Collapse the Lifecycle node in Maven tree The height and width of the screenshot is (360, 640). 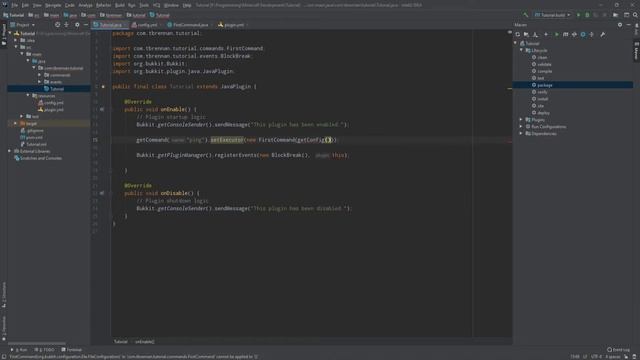tap(521, 50)
